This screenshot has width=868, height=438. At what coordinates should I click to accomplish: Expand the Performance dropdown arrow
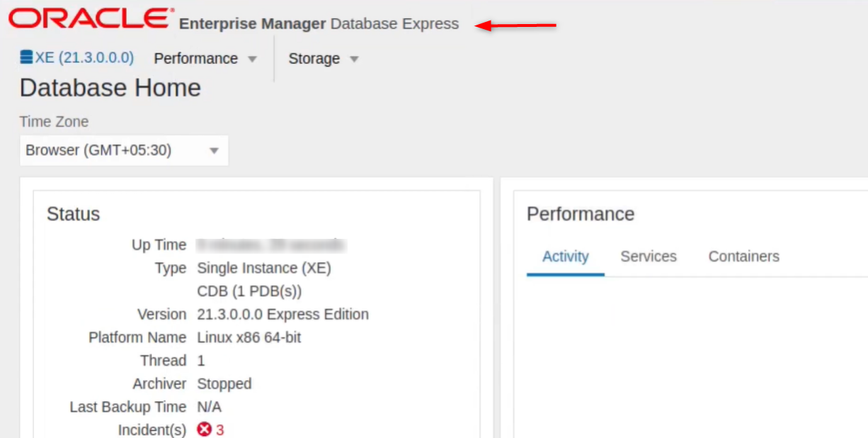(x=252, y=60)
